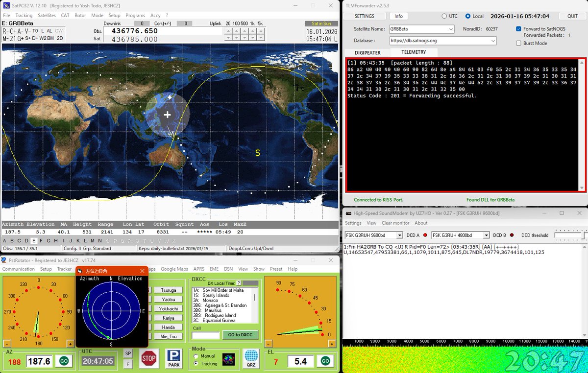
Task: Click the F button below SP
Action: click(x=128, y=364)
